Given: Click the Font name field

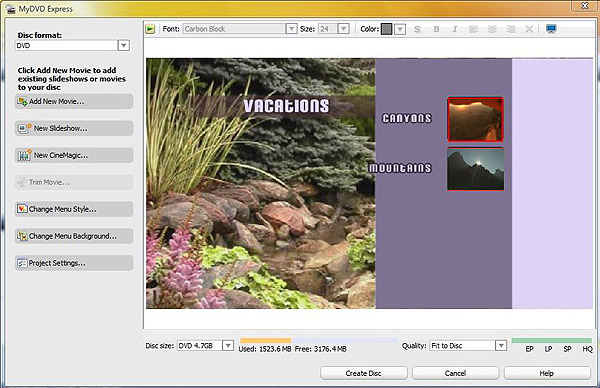Looking at the screenshot, I should 235,29.
